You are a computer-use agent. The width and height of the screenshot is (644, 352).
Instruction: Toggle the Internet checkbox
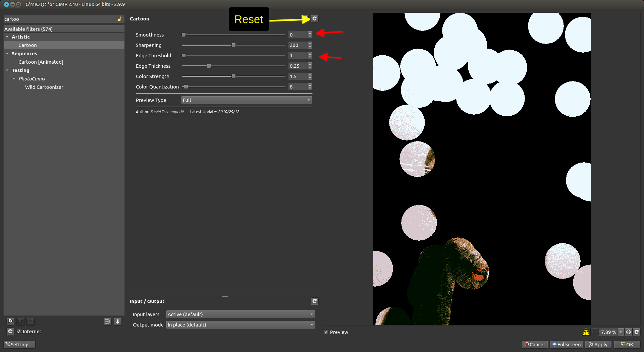point(19,331)
